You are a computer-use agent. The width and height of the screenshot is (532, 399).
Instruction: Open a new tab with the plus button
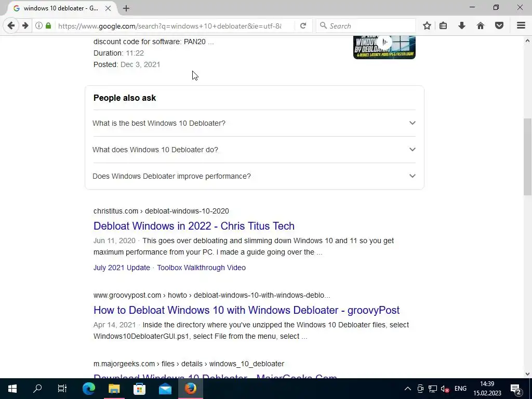coord(126,8)
